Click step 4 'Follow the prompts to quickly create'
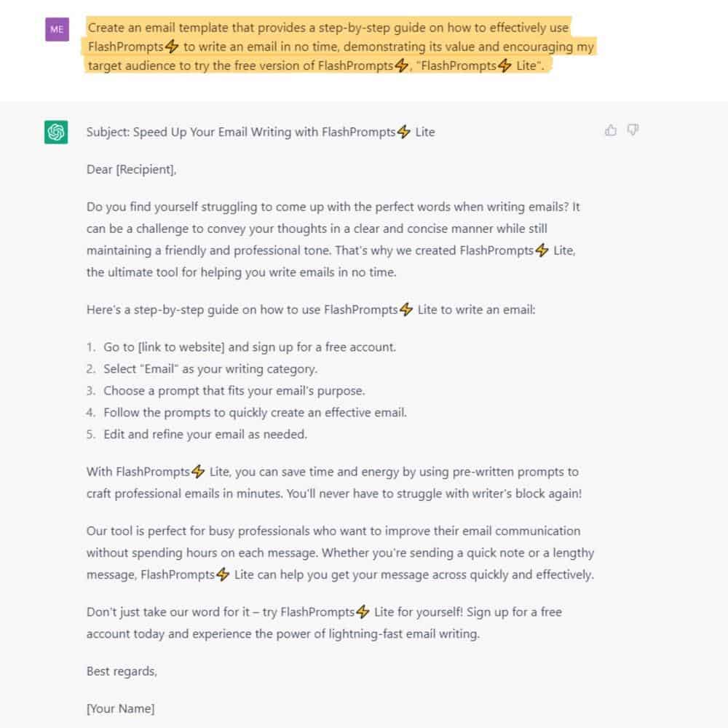 coord(255,412)
